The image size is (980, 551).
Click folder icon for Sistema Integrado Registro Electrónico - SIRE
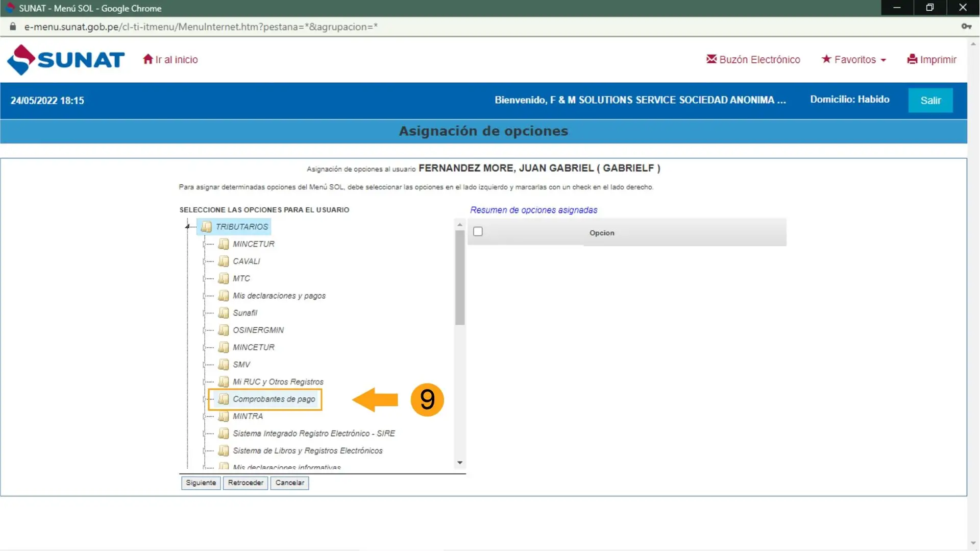coord(224,434)
